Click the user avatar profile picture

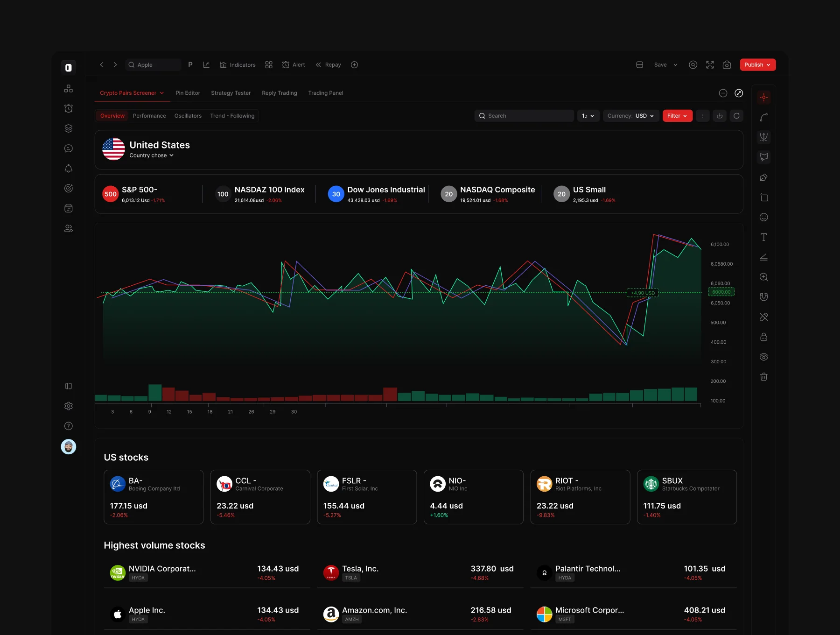click(69, 447)
